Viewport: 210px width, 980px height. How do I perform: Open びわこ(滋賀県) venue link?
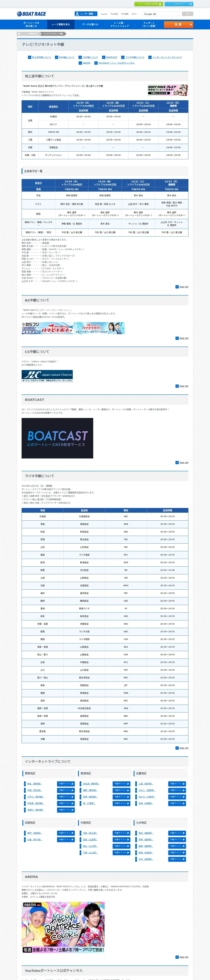coord(147,790)
